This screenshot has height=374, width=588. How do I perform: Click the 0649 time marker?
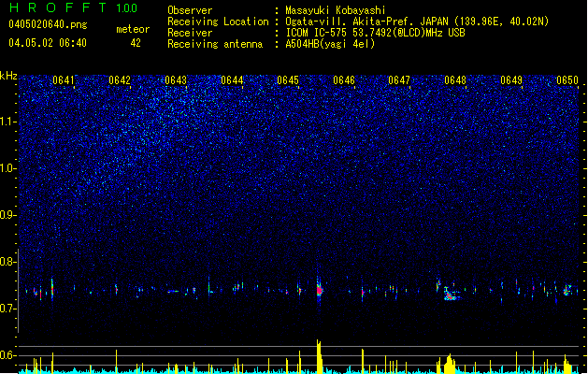click(511, 80)
